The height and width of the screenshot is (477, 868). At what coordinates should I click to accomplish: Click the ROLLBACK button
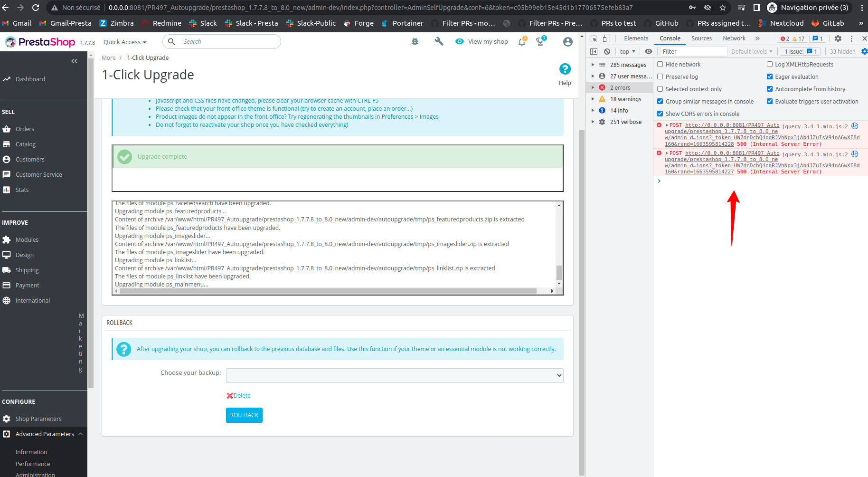(244, 415)
